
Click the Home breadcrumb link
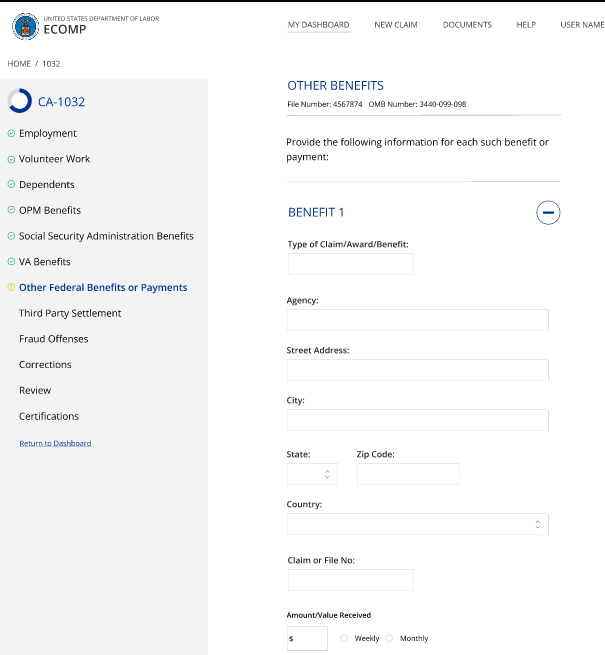coord(19,64)
